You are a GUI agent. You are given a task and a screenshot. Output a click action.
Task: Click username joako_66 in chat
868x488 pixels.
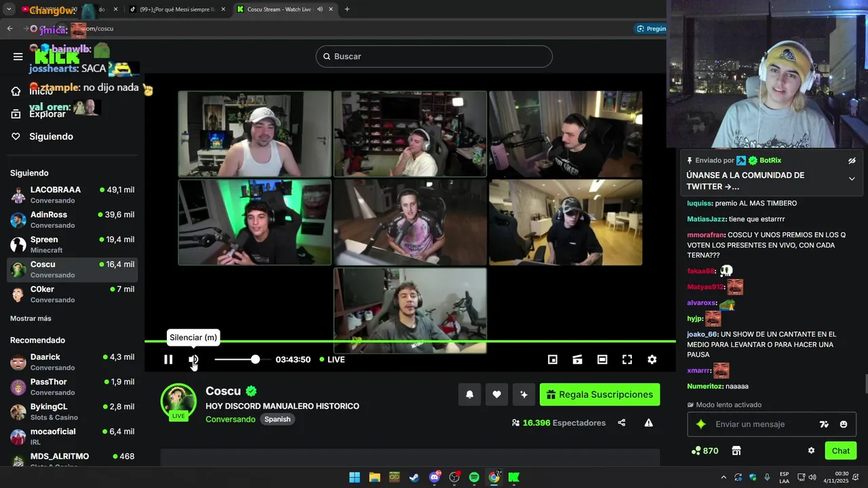click(703, 334)
